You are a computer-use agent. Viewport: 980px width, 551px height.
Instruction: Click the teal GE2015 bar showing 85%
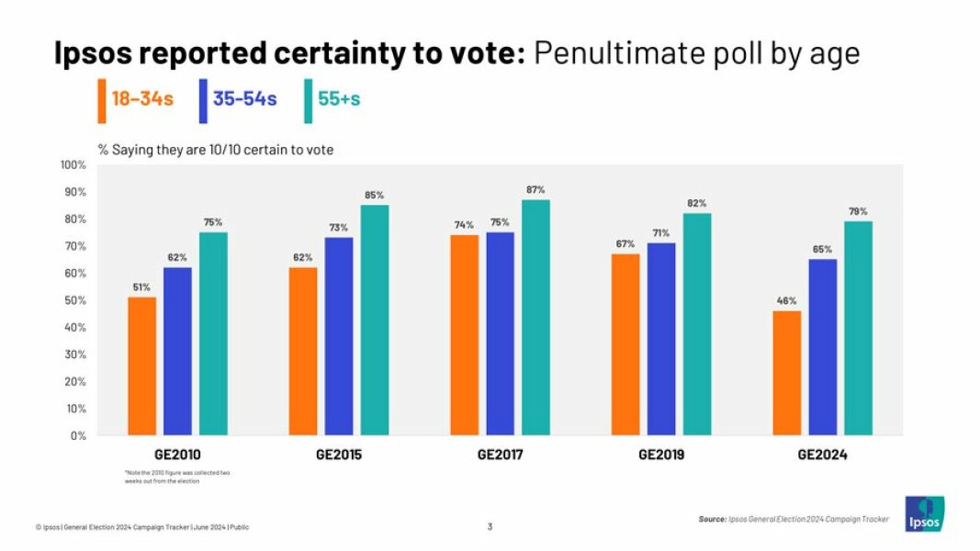click(375, 320)
